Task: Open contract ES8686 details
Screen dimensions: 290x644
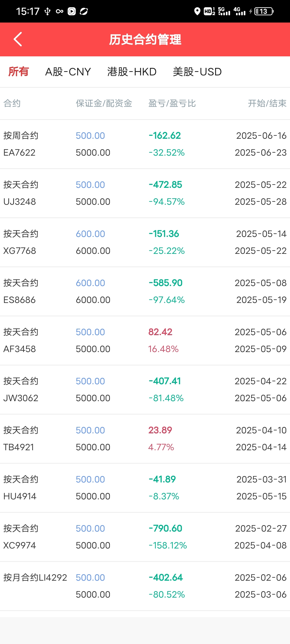Action: coord(145,291)
